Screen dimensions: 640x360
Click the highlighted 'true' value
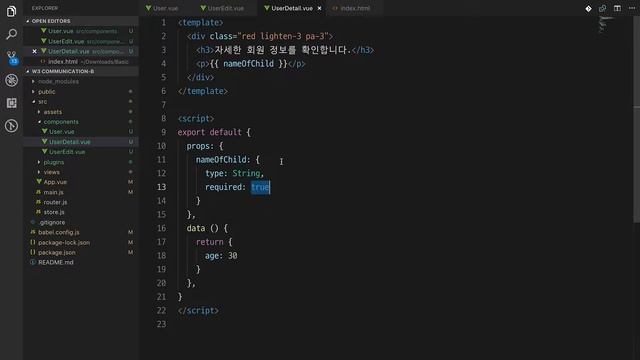[x=260, y=187]
